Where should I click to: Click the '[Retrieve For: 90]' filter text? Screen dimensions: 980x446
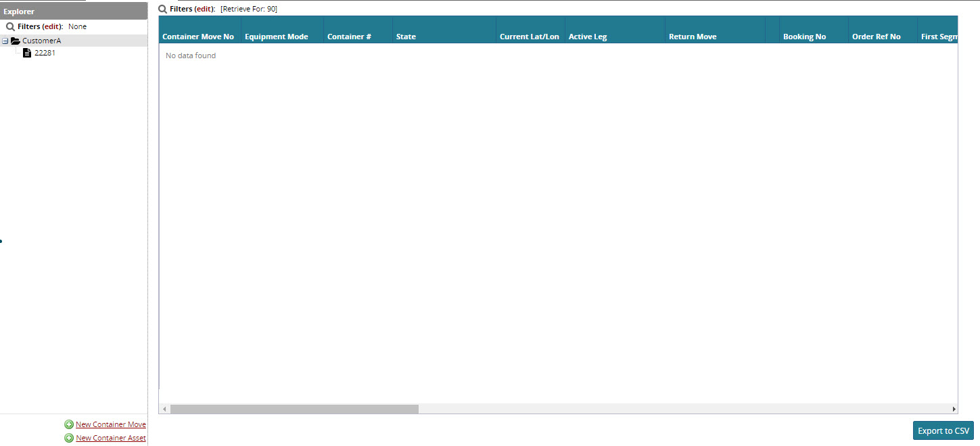click(249, 9)
